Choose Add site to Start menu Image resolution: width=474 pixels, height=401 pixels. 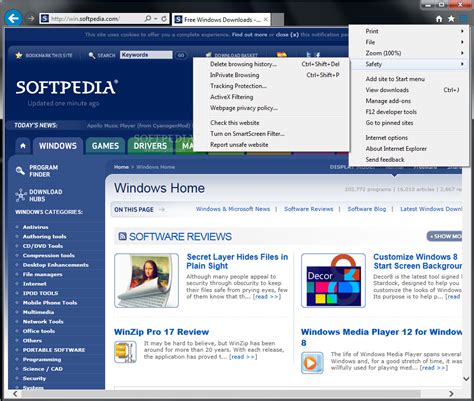[409, 79]
